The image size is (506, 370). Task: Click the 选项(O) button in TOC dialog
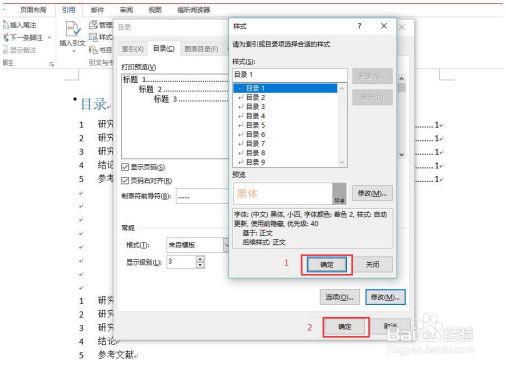coord(340,297)
